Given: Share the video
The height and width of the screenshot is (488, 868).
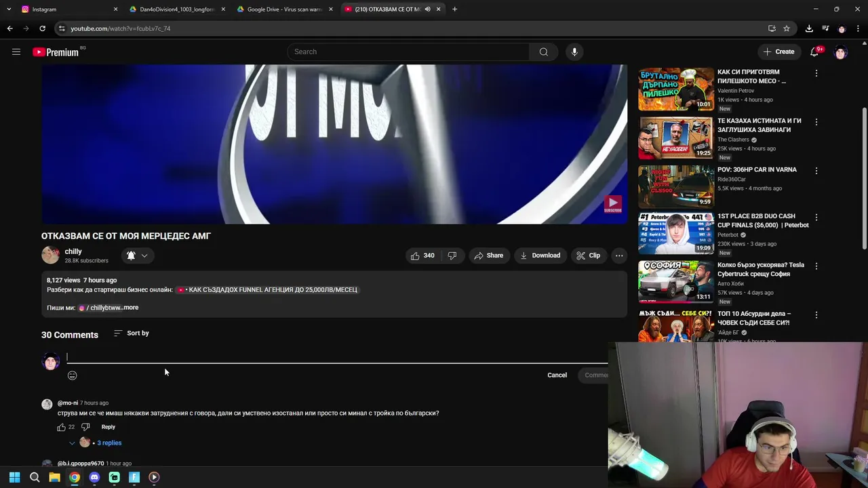Looking at the screenshot, I should pos(488,256).
